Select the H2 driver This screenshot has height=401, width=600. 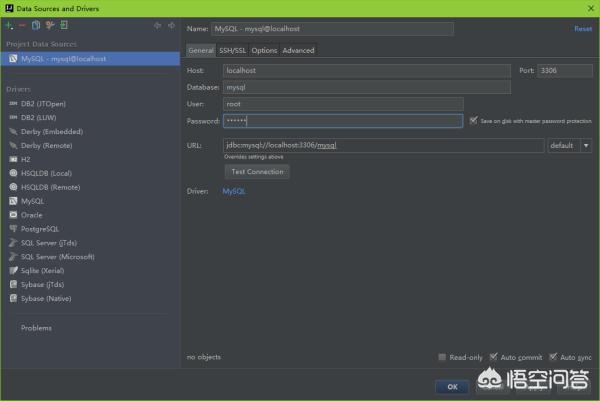coord(25,159)
